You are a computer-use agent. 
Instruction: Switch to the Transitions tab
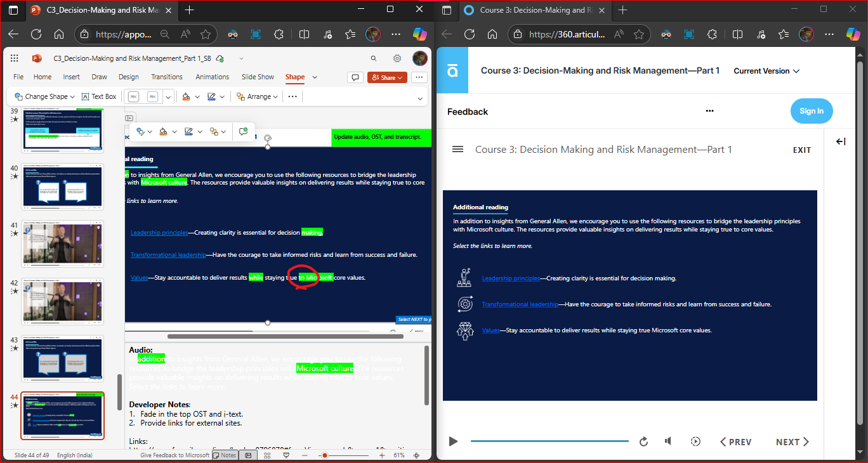pyautogui.click(x=167, y=77)
